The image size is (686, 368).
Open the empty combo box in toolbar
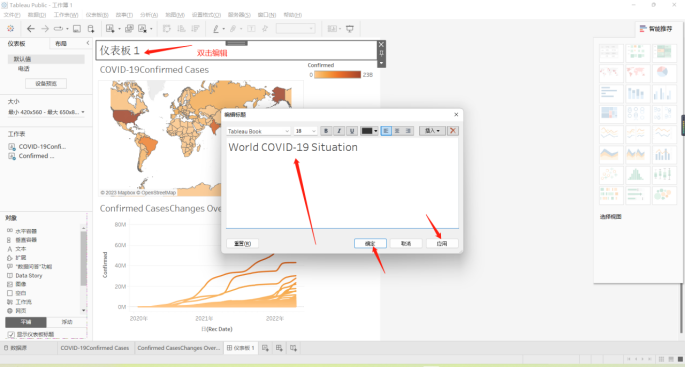[x=295, y=28]
